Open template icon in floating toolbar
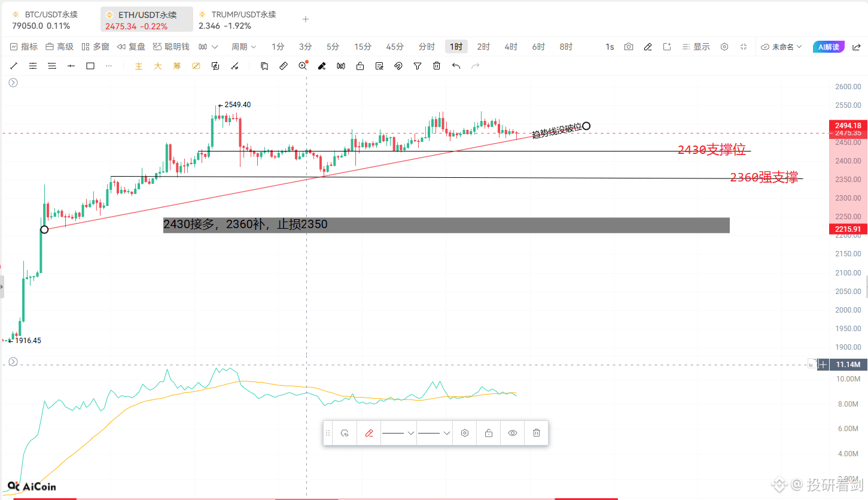 [345, 433]
